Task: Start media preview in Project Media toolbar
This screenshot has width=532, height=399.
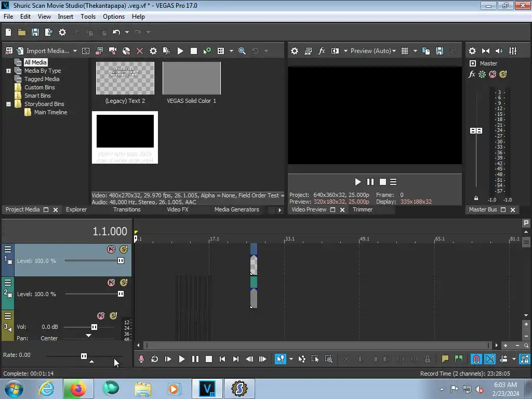Action: (x=180, y=51)
